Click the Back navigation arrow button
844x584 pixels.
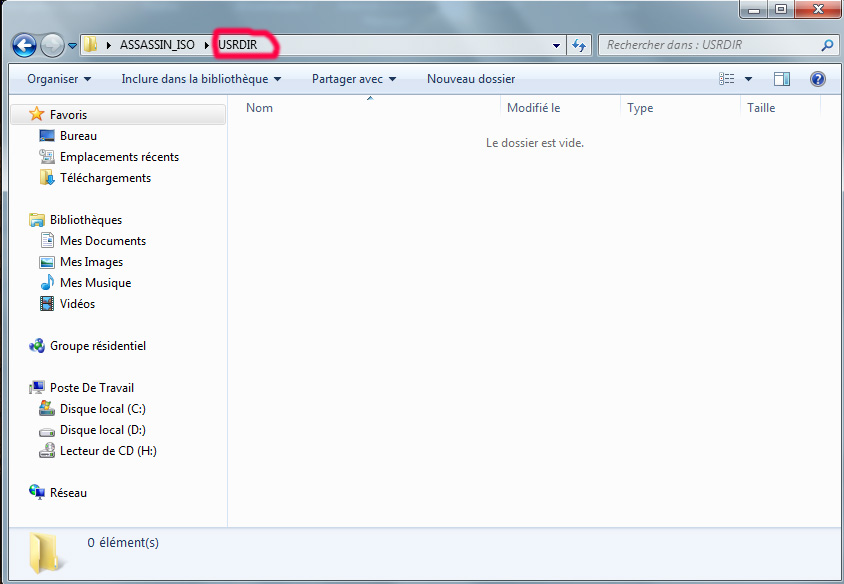(25, 45)
